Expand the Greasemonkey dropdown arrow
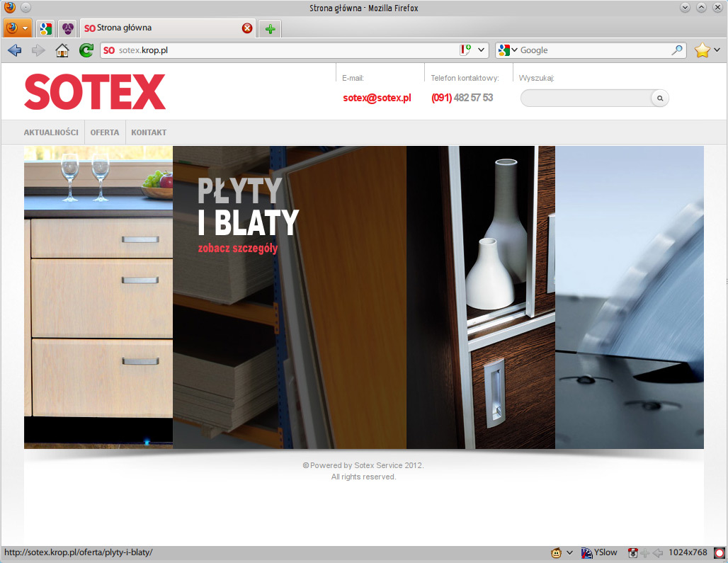This screenshot has width=728, height=563. [x=569, y=552]
